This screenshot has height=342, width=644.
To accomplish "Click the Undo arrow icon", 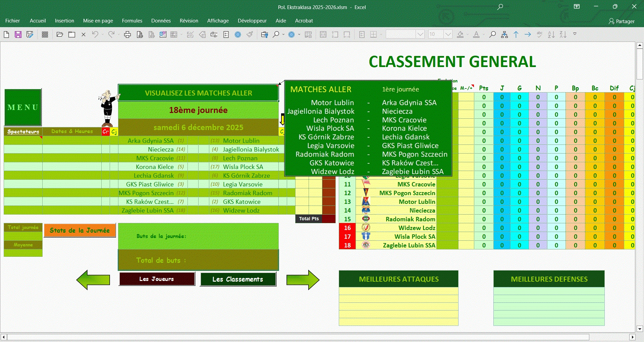I will 95,35.
